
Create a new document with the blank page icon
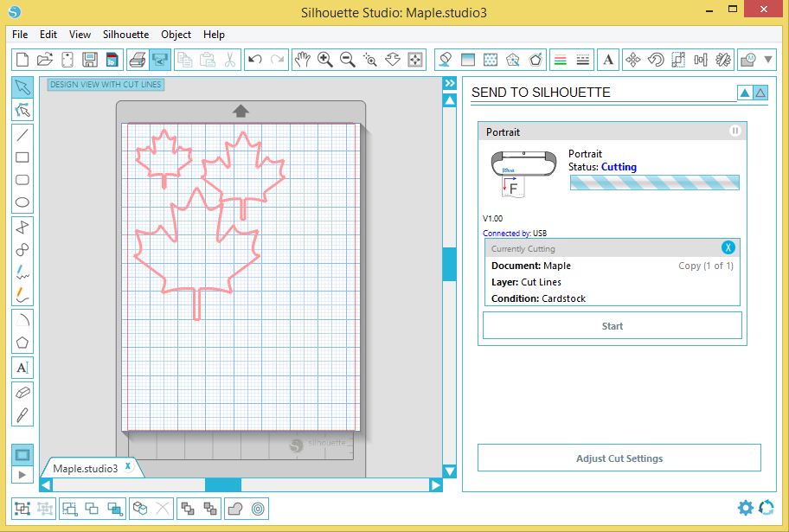click(x=22, y=60)
